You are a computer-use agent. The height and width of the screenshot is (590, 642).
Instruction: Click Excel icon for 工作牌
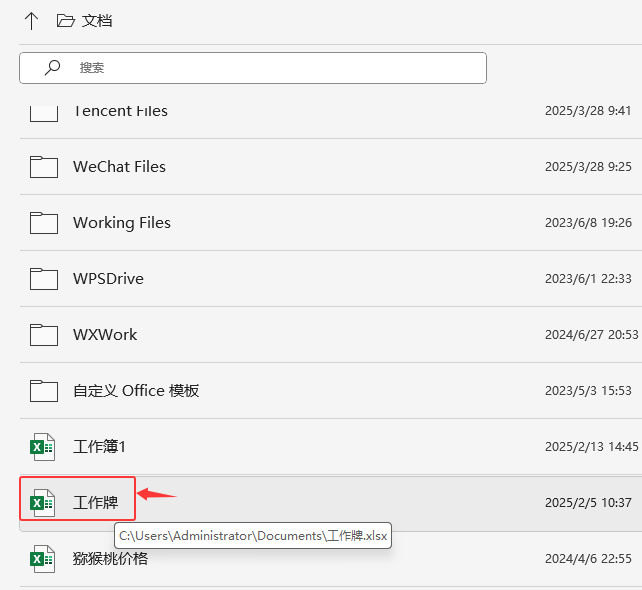(42, 503)
